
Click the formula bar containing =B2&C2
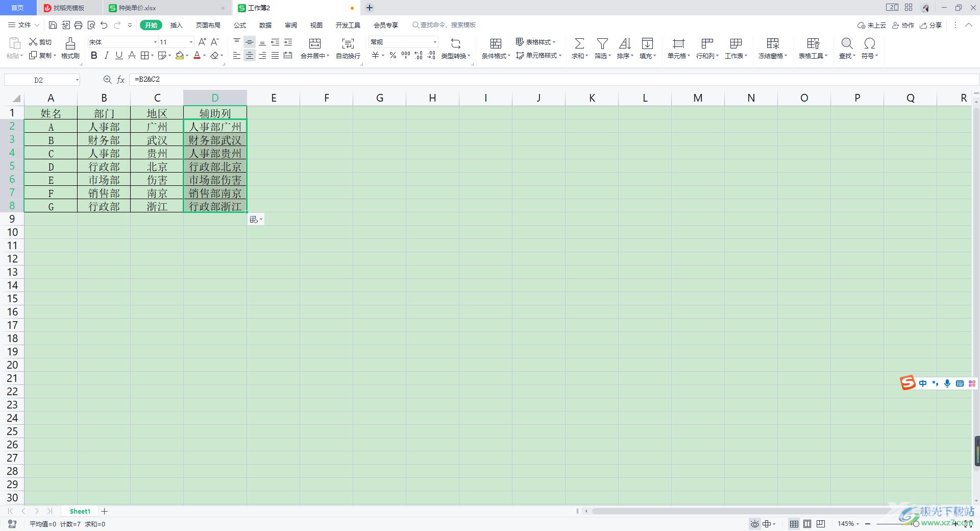click(x=554, y=80)
